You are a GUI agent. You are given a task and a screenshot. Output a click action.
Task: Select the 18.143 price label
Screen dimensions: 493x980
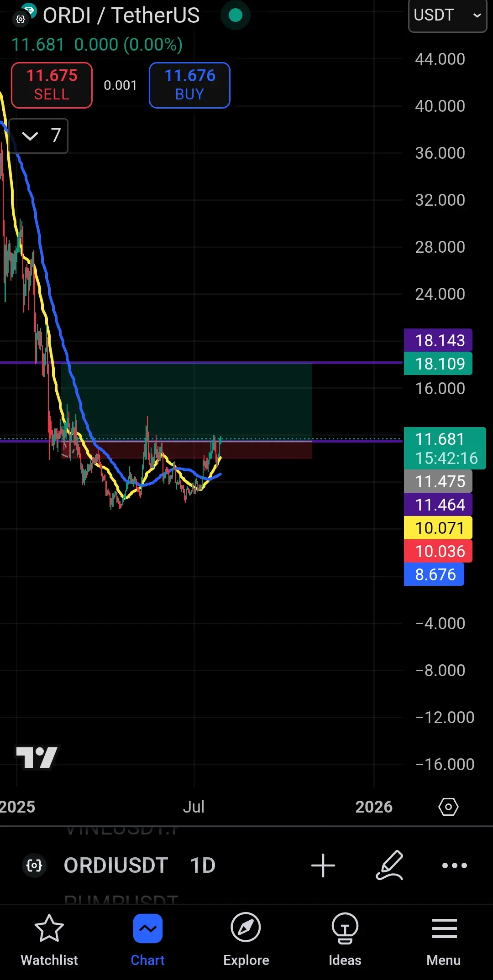click(438, 340)
